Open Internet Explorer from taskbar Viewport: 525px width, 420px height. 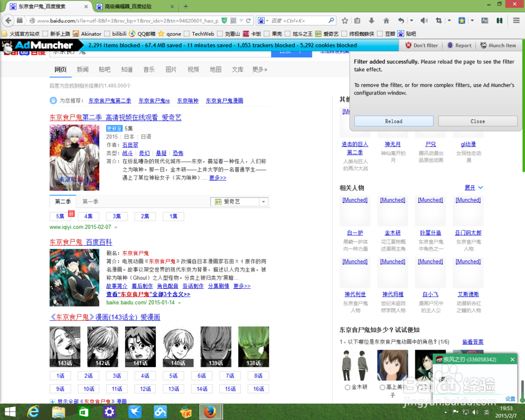(33, 412)
